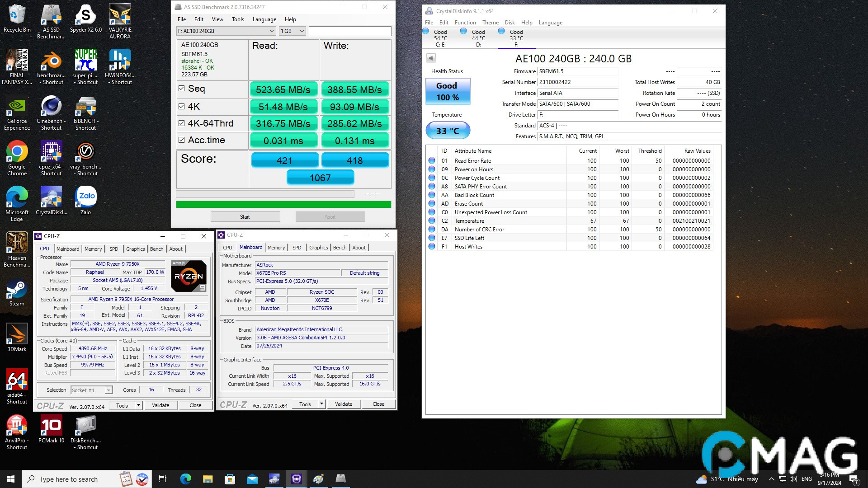Open the Function menu in CrystalDiskInfo
The height and width of the screenshot is (488, 868).
point(465,23)
